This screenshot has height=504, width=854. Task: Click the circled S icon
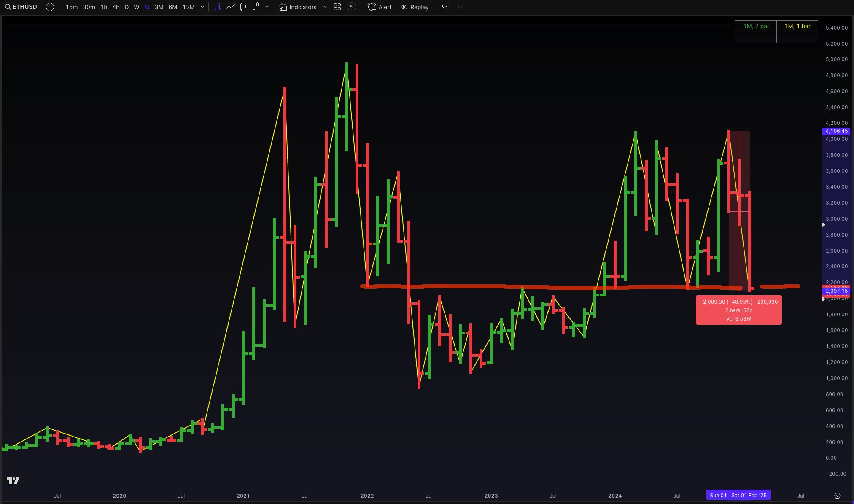351,7
